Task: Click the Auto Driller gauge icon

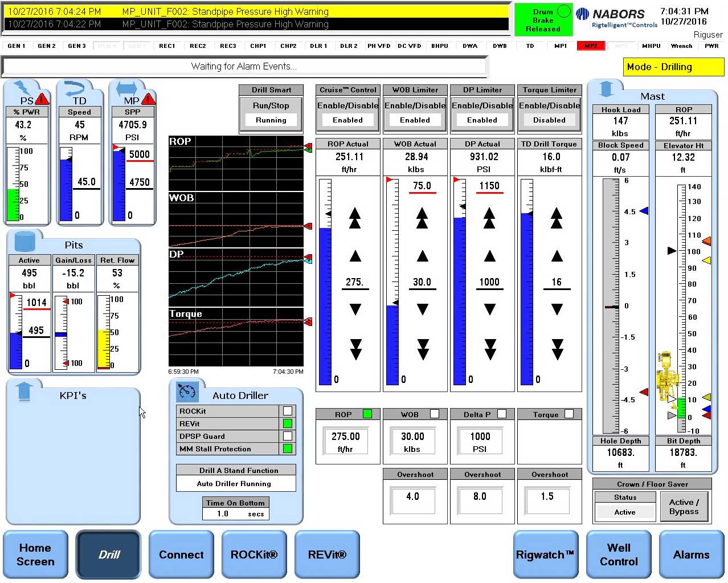Action: [x=187, y=392]
